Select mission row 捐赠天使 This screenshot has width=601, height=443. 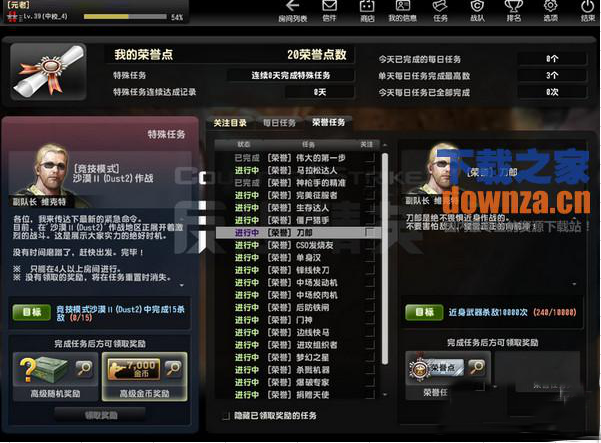click(298, 395)
